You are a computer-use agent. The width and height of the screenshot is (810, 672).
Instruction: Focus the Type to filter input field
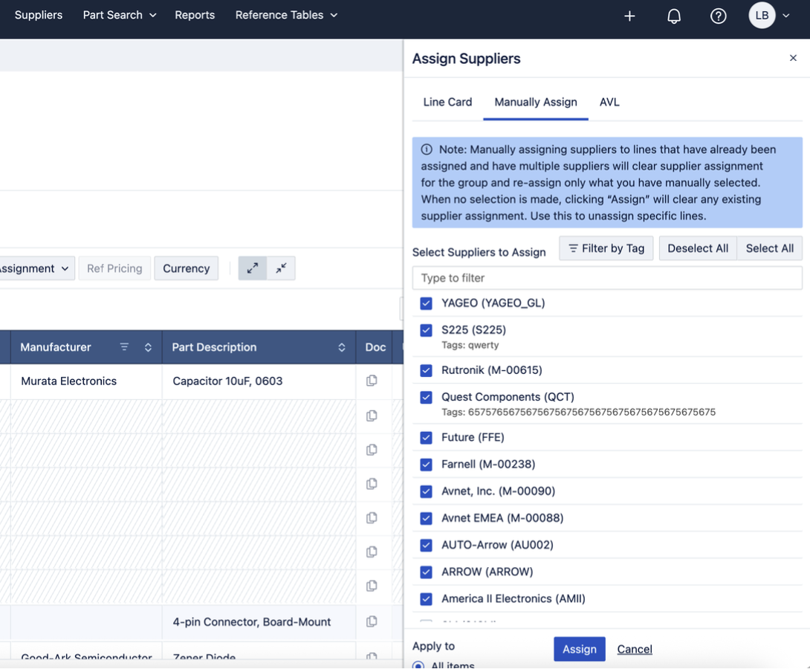point(607,278)
